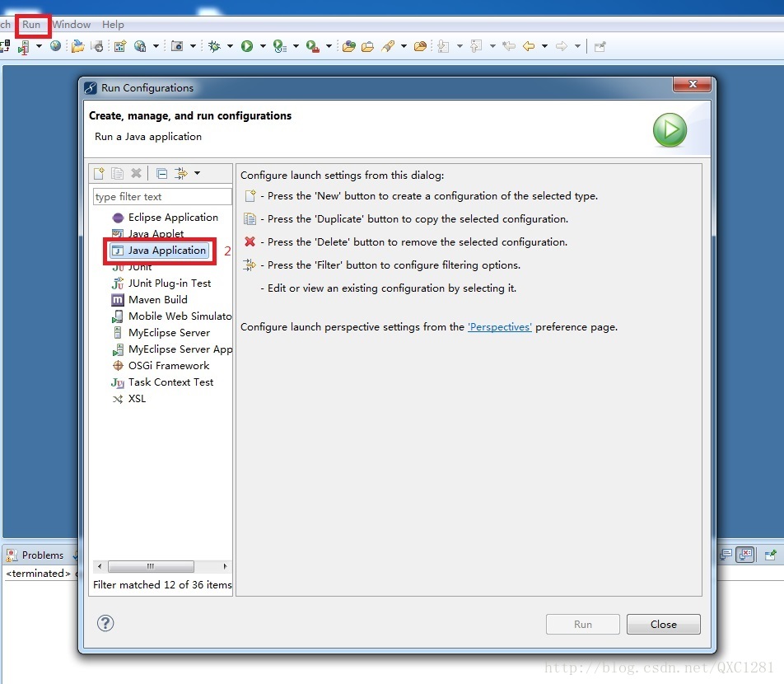
Task: Click the Search flashlight toolbar icon
Action: 388,46
